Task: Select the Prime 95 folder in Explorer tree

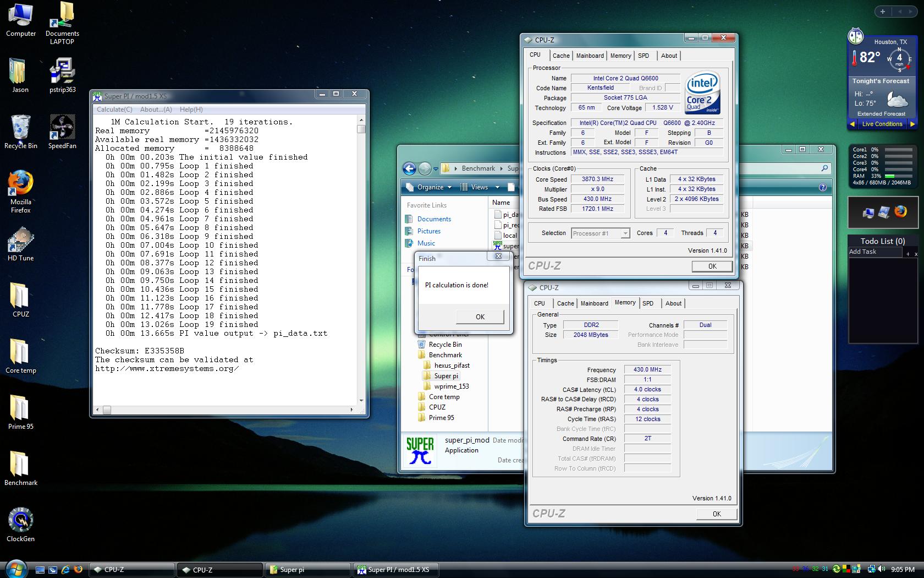Action: [x=441, y=418]
